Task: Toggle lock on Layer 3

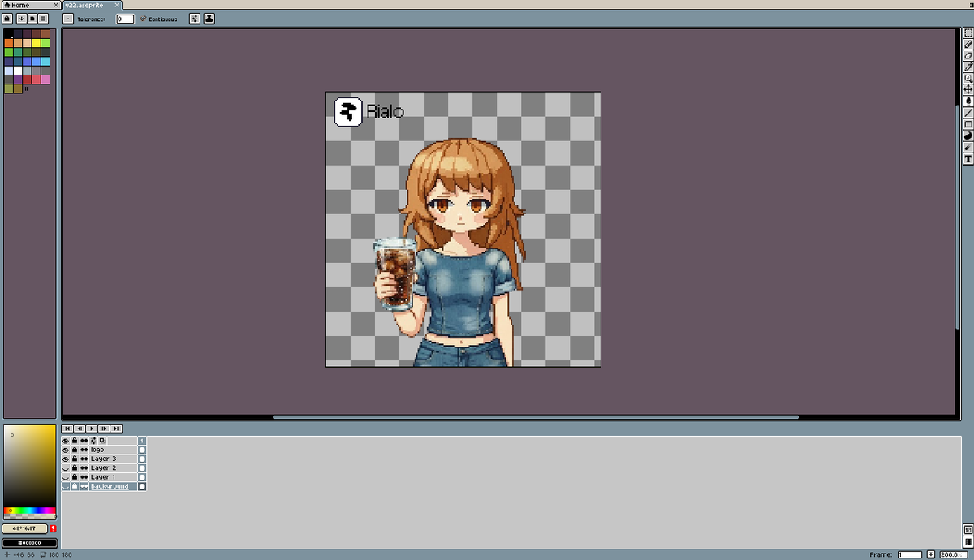Action: click(75, 459)
